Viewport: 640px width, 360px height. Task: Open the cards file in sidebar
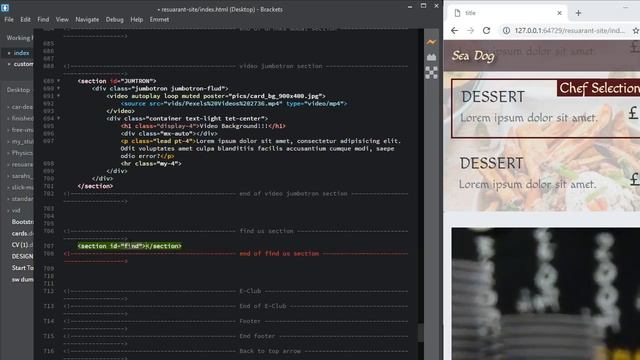click(x=22, y=233)
